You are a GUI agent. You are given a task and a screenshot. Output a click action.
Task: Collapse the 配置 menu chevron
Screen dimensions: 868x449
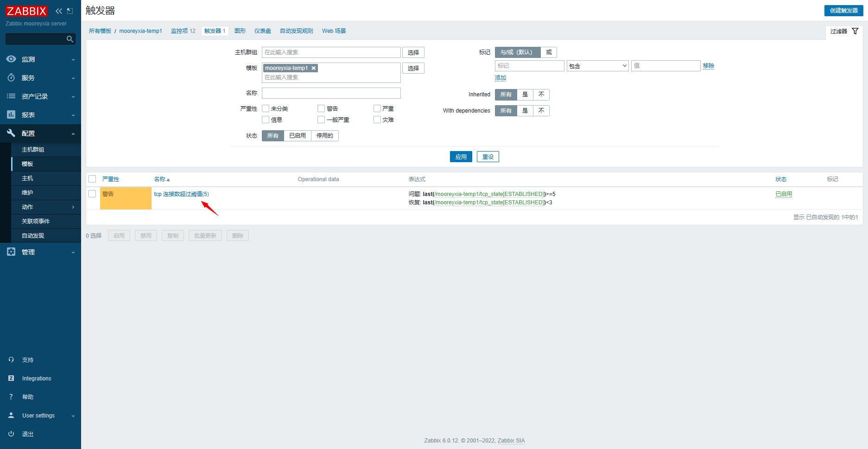click(73, 134)
